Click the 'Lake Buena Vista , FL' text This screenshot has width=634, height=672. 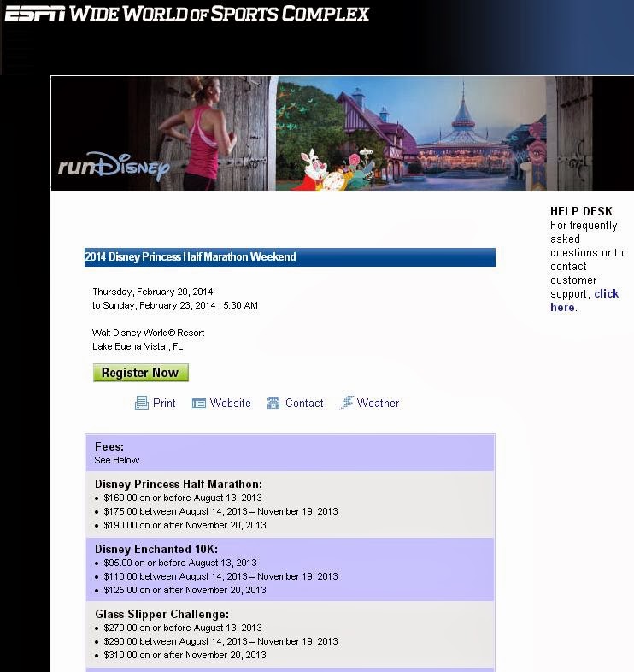pos(138,347)
